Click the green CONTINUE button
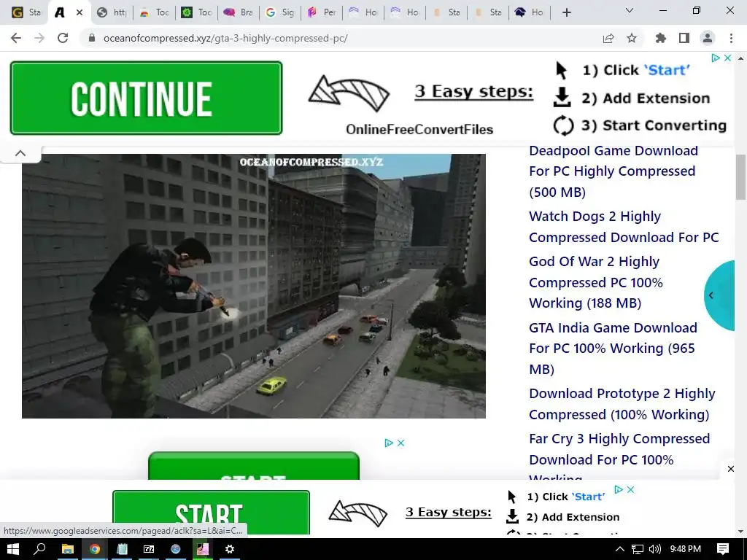 point(146,98)
